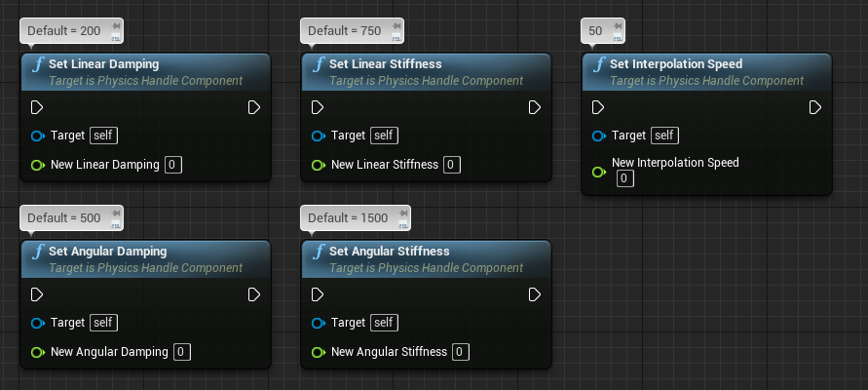Click Target pin on Set Interpolation Speed node

pyautogui.click(x=598, y=136)
